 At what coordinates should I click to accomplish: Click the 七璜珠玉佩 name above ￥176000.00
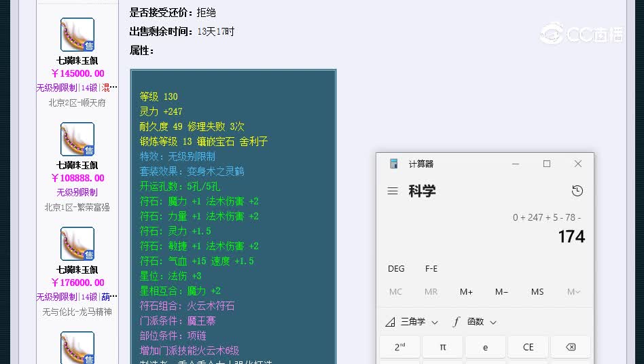[77, 270]
